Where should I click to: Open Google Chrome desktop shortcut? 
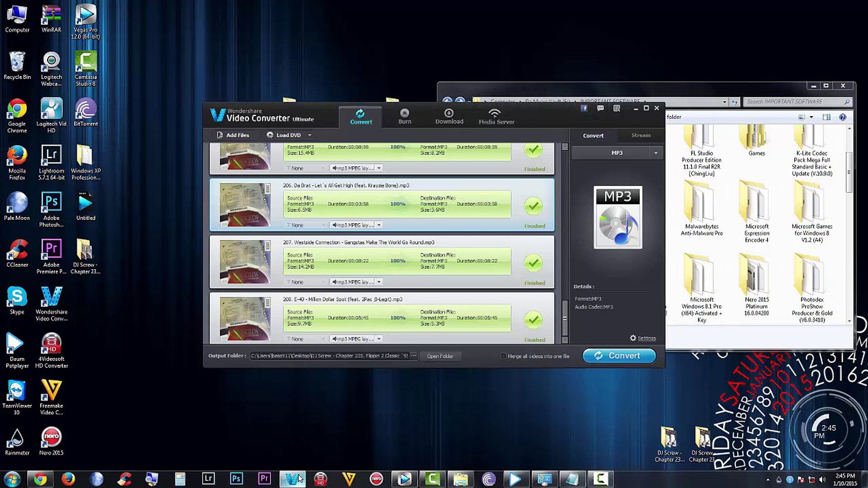(x=17, y=116)
